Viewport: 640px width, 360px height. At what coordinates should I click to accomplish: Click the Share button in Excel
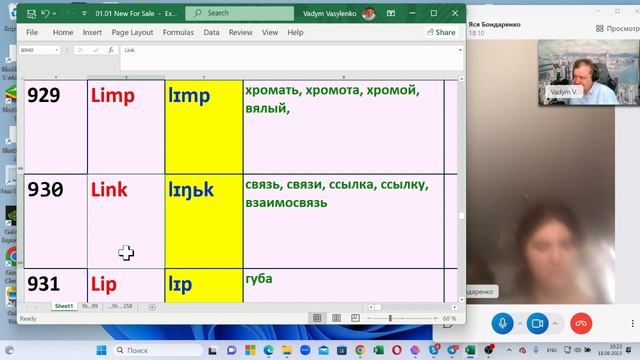[x=441, y=32]
